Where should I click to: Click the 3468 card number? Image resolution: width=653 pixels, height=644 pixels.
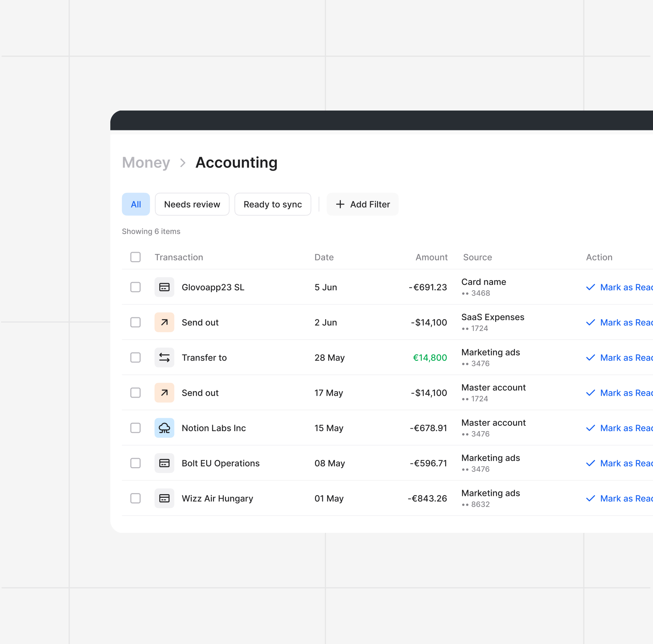(480, 293)
